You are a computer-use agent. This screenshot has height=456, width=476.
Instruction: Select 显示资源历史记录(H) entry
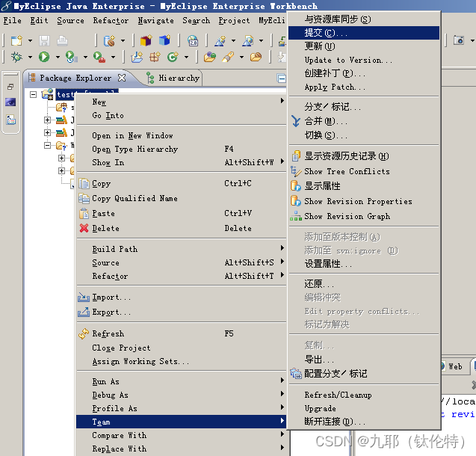(364, 156)
